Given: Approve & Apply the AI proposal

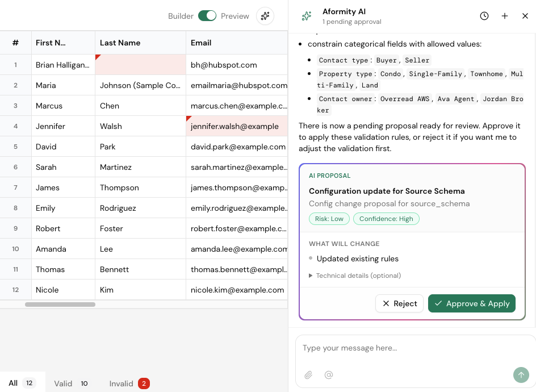Looking at the screenshot, I should (472, 303).
